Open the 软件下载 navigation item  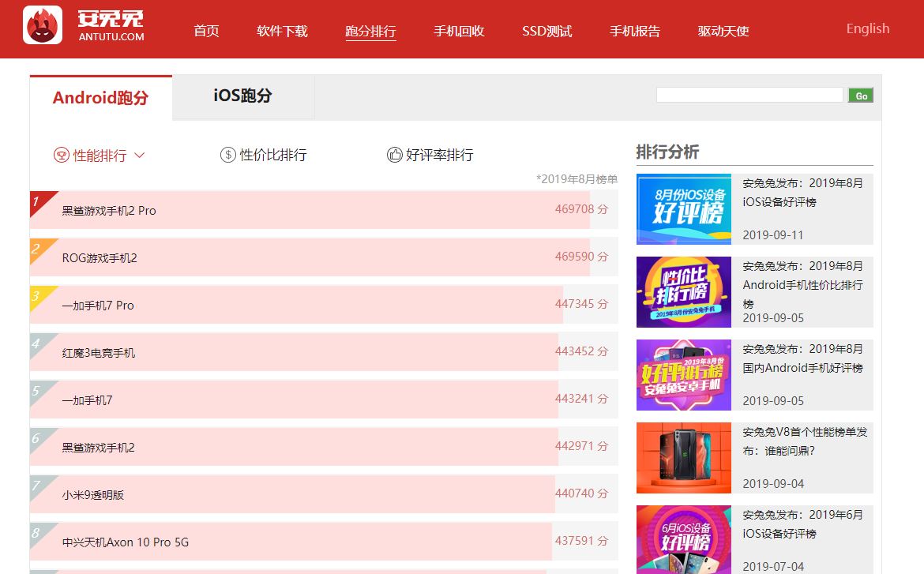282,31
